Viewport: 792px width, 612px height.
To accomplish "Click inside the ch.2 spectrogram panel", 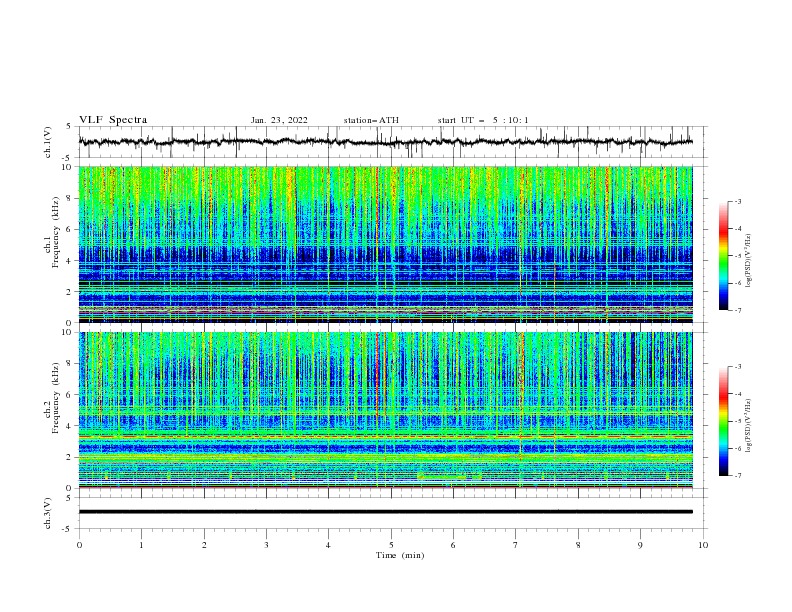I will coord(385,410).
